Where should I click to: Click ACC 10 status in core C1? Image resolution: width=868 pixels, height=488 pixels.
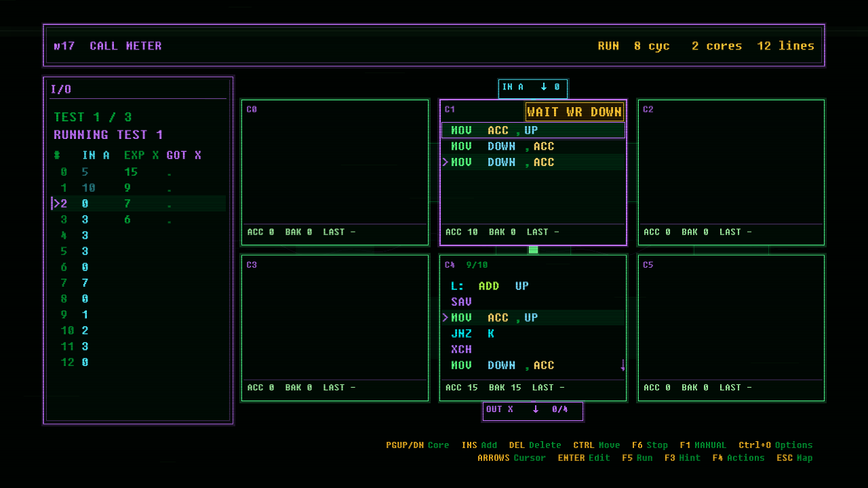click(x=462, y=232)
